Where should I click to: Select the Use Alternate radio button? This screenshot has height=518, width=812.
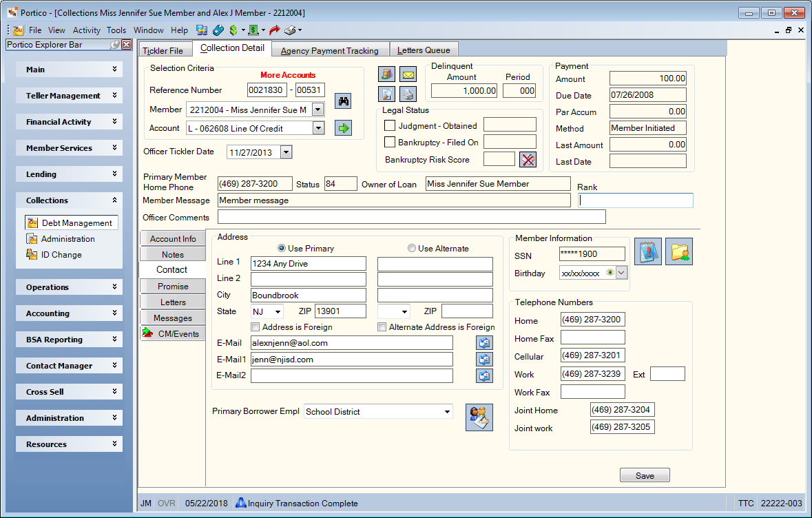pyautogui.click(x=412, y=248)
